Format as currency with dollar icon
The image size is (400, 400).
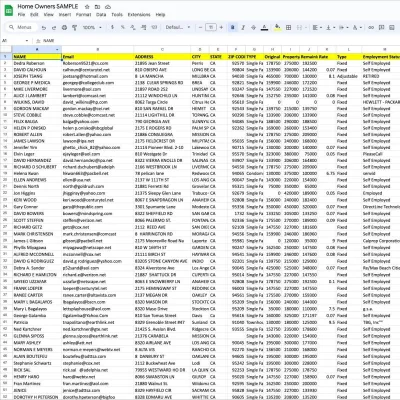112,27
